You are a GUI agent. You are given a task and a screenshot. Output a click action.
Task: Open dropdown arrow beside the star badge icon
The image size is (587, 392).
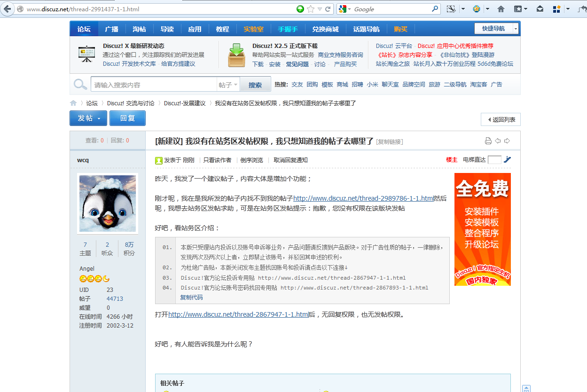coord(487,9)
